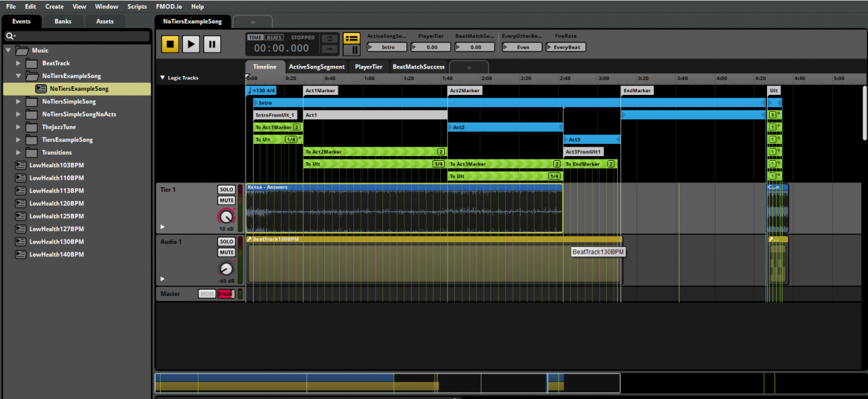Collapse the Logic Tracks section
868x399 pixels.
tap(162, 78)
